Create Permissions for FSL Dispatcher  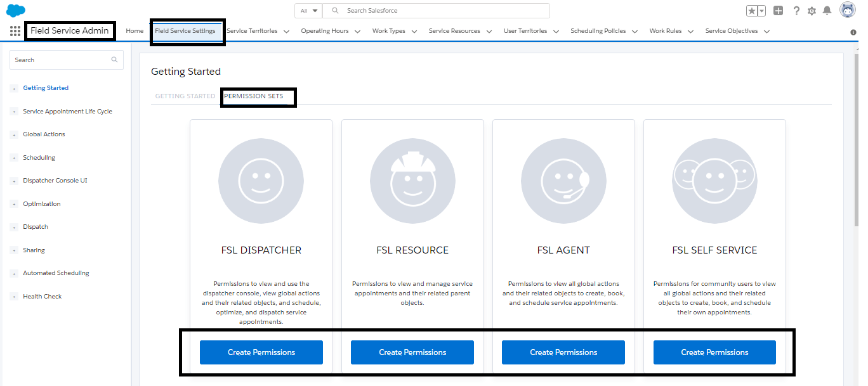[x=261, y=352]
